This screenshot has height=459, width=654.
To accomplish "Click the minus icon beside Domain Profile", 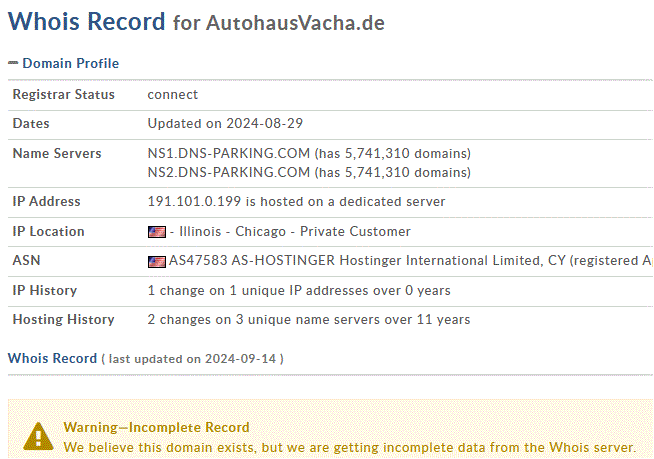I will point(13,63).
